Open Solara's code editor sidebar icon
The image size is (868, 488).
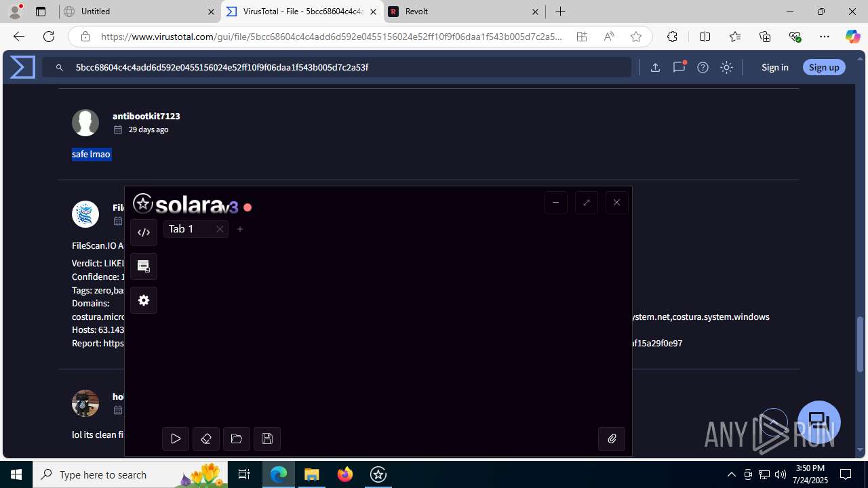[x=144, y=232]
